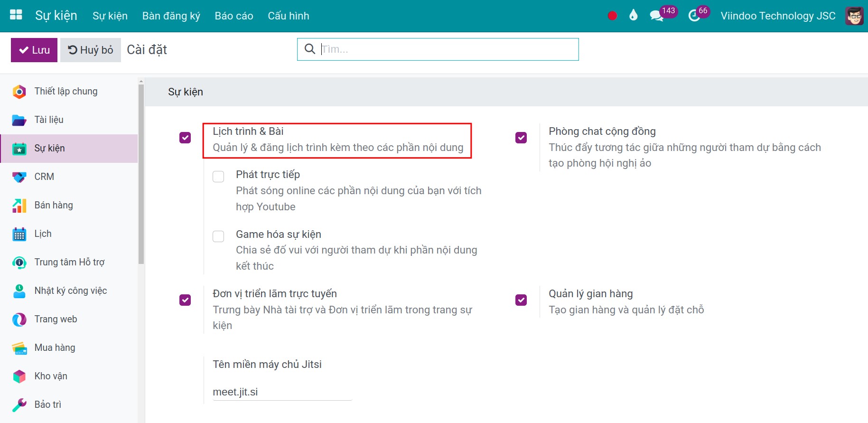Click the Sự kiện app title
Viewport: 868px width, 423px height.
click(56, 16)
